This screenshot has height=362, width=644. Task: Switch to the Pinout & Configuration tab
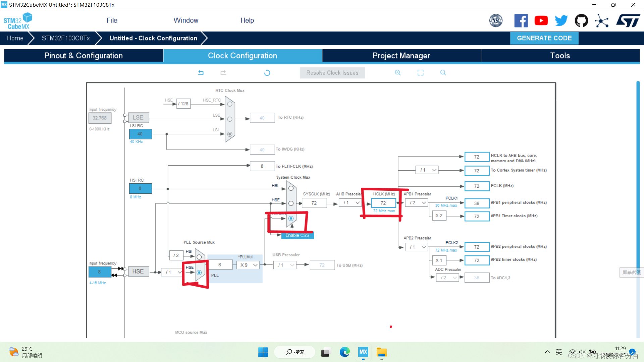tap(84, 56)
